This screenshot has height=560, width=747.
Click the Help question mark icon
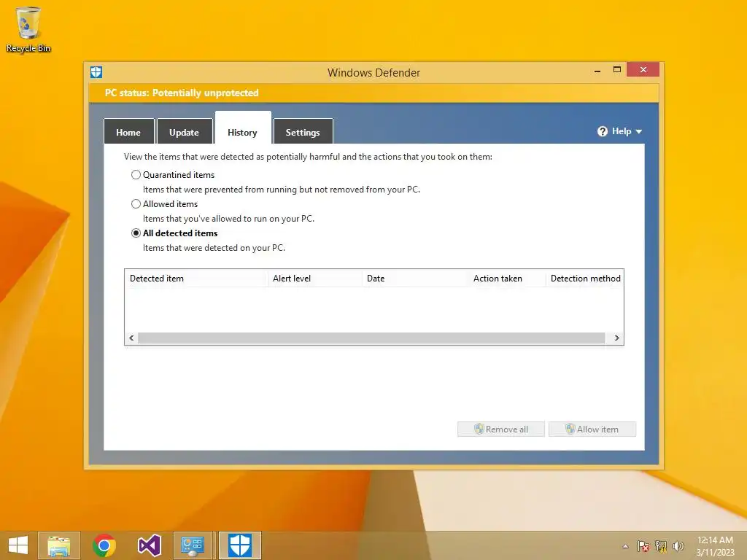click(x=602, y=131)
